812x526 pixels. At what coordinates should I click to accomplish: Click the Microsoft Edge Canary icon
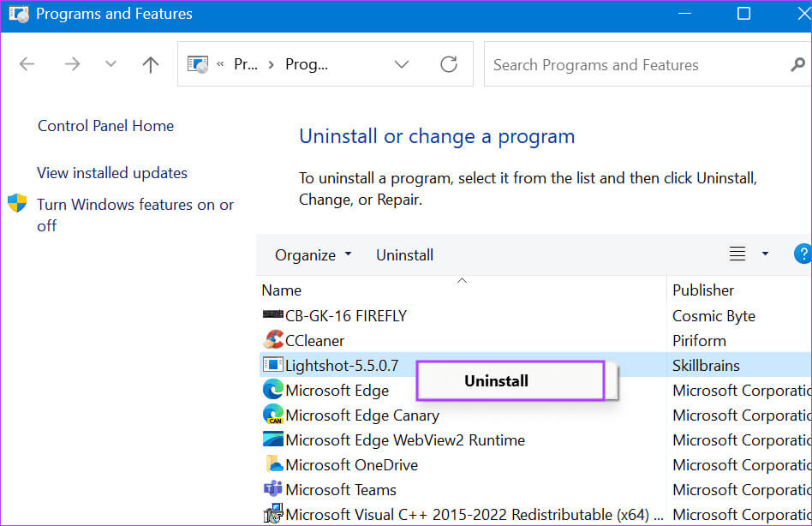pyautogui.click(x=273, y=414)
